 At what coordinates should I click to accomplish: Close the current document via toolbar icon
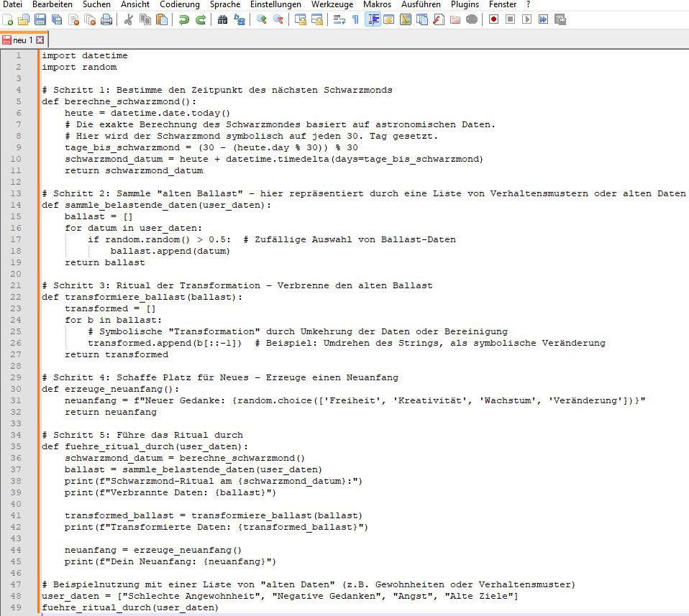click(73, 19)
